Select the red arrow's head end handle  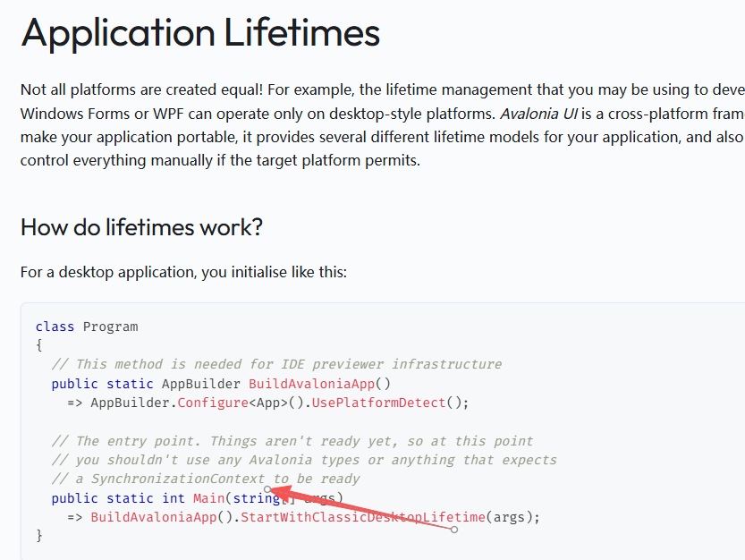coord(268,489)
